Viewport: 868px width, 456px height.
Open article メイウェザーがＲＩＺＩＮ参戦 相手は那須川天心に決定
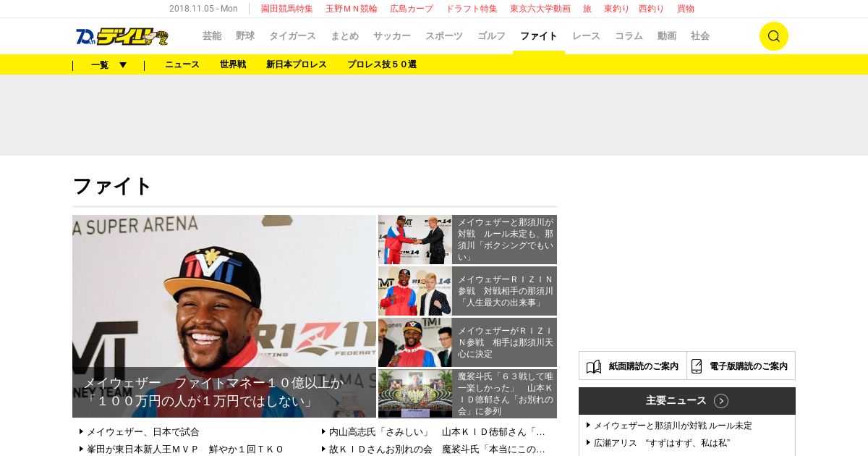click(505, 342)
